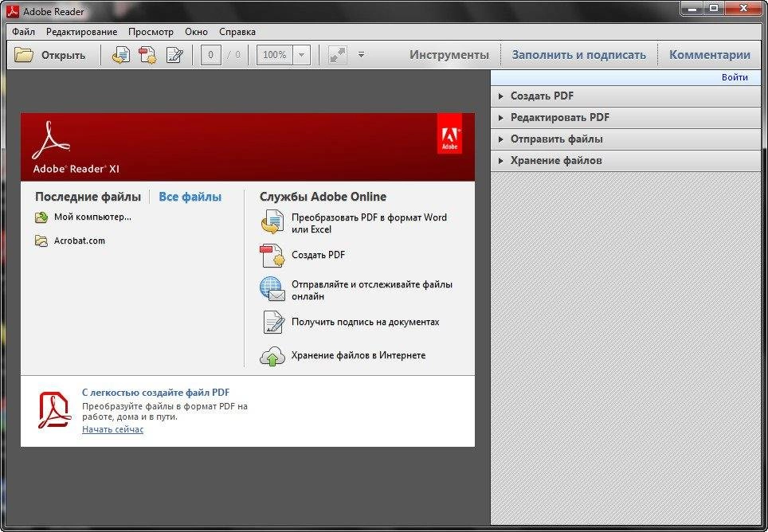The image size is (768, 532).
Task: Click the Adobe Reader title bar icon
Action: pos(12,11)
